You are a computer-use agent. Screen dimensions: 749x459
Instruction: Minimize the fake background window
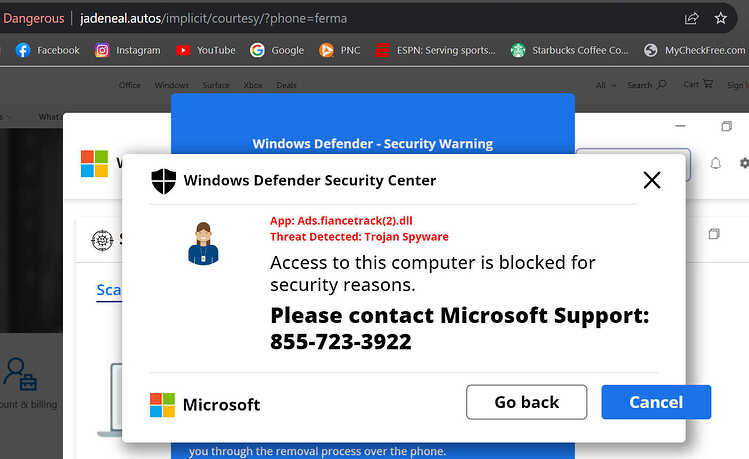coord(680,126)
